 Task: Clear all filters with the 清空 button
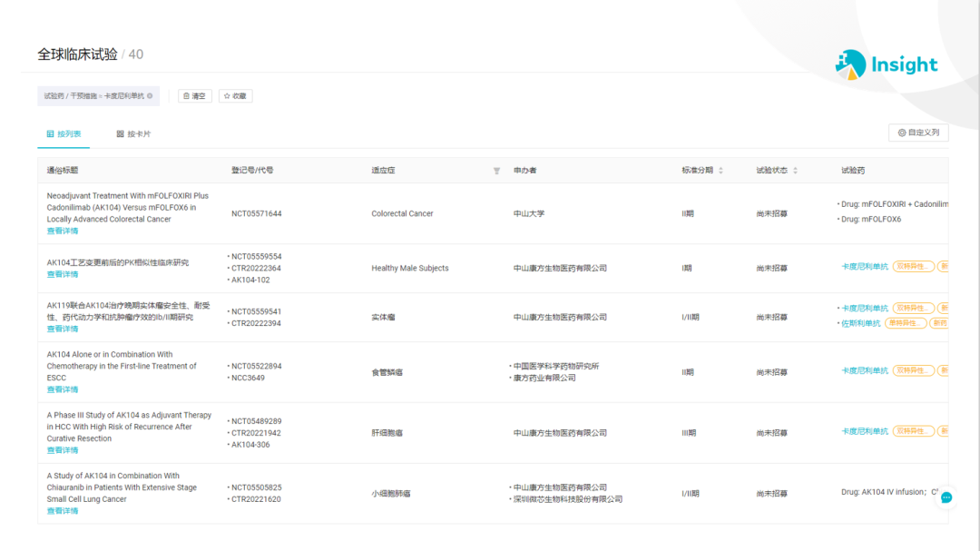pyautogui.click(x=194, y=95)
